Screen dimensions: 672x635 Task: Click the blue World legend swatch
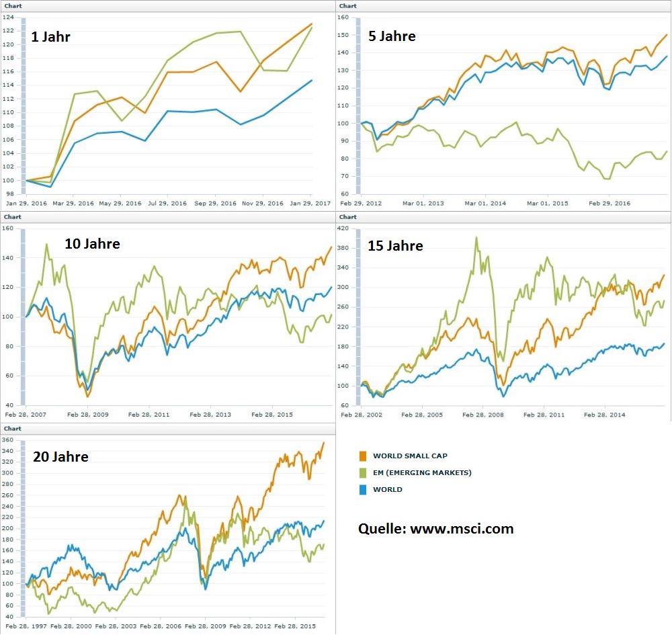(363, 489)
